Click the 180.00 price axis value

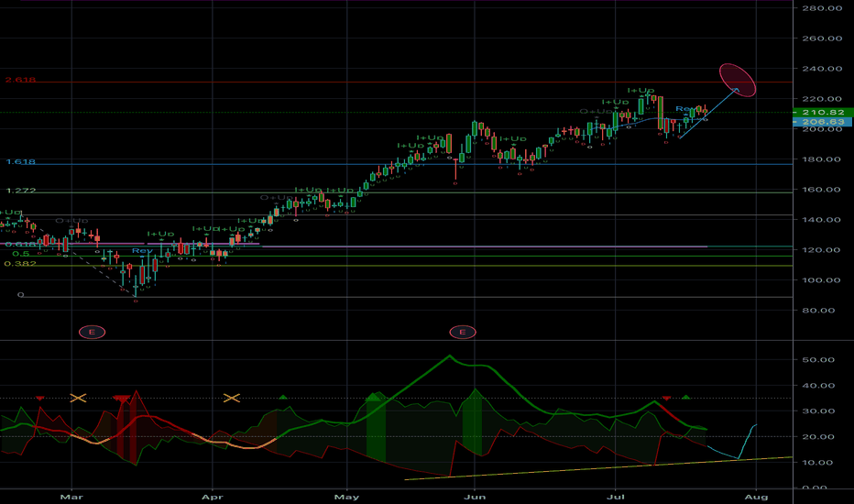coord(822,159)
